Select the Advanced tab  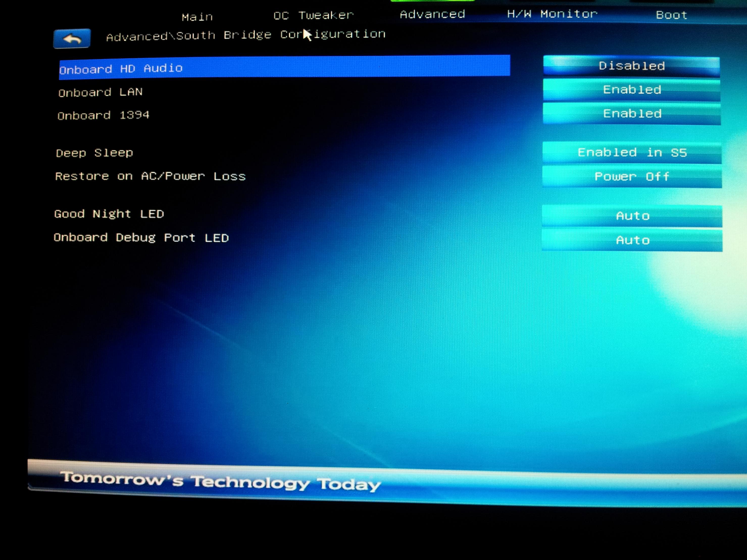(x=432, y=14)
